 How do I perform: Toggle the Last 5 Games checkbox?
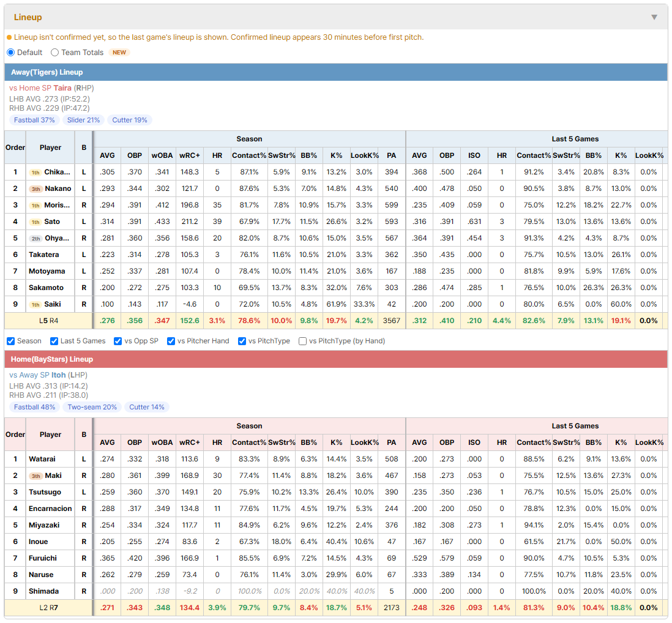(54, 341)
